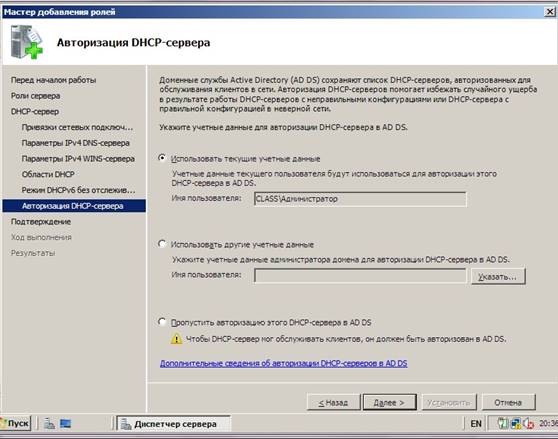Open the Подтверждение step

(x=41, y=222)
